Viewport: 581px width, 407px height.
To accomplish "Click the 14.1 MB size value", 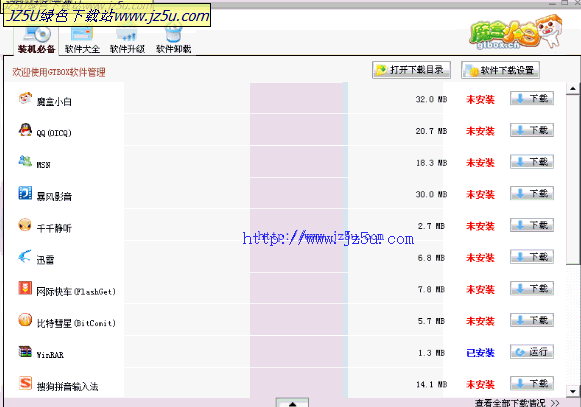I will click(431, 384).
